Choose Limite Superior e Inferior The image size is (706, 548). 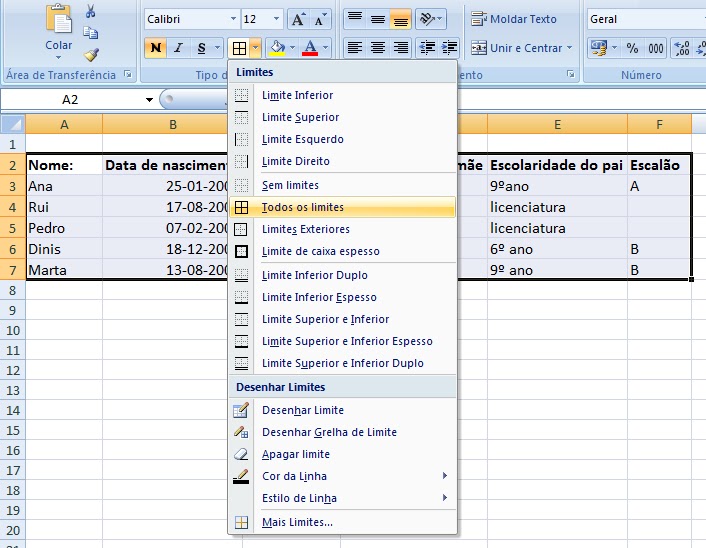click(342, 319)
